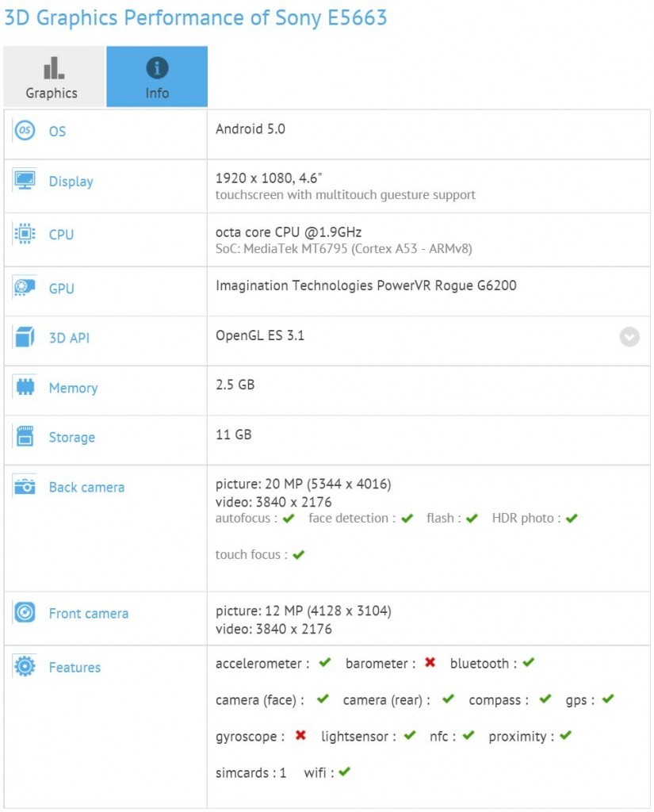Click the green check beside autofocus
The image size is (654, 812).
pos(289,519)
